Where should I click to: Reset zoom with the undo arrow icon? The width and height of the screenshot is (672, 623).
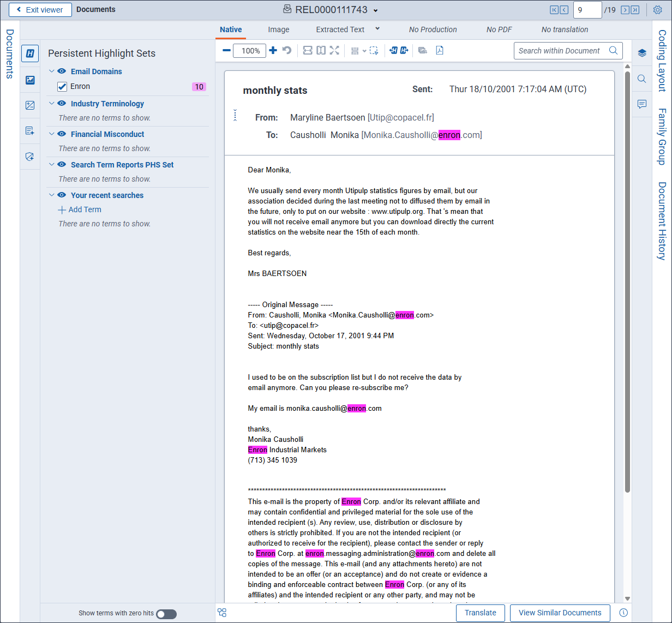(x=287, y=51)
